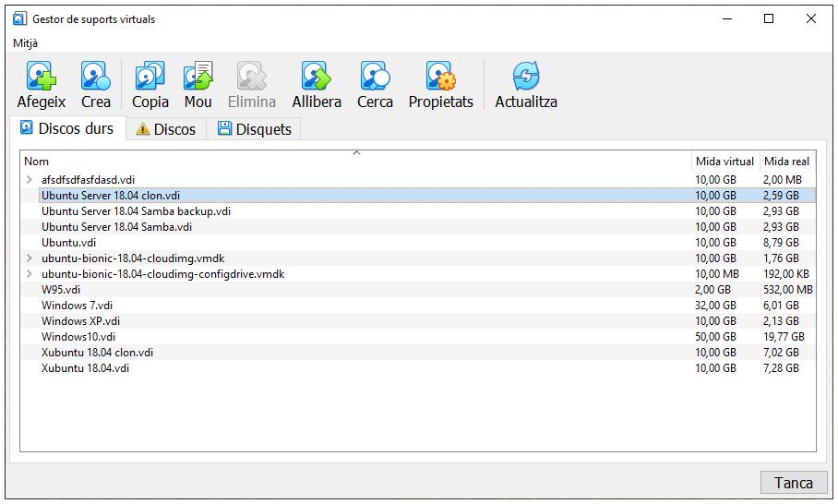Viewport: 838px width, 504px height.
Task: Open the Mitjà menu
Action: tap(26, 42)
